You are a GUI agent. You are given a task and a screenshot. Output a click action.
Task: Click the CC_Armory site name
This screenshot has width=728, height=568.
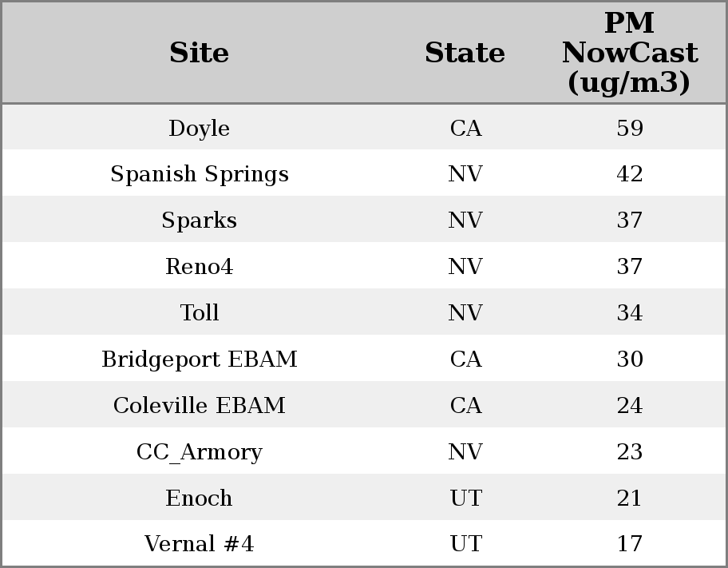point(200,452)
